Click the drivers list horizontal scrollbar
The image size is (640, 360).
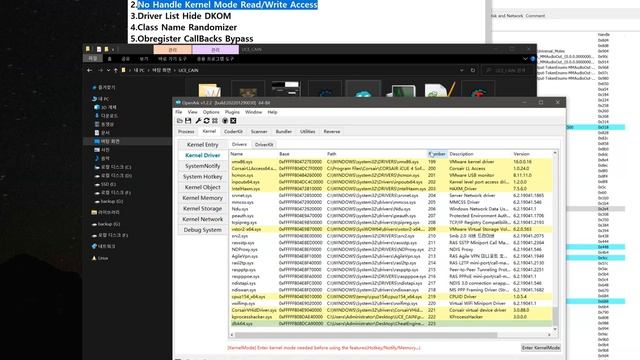point(366,335)
